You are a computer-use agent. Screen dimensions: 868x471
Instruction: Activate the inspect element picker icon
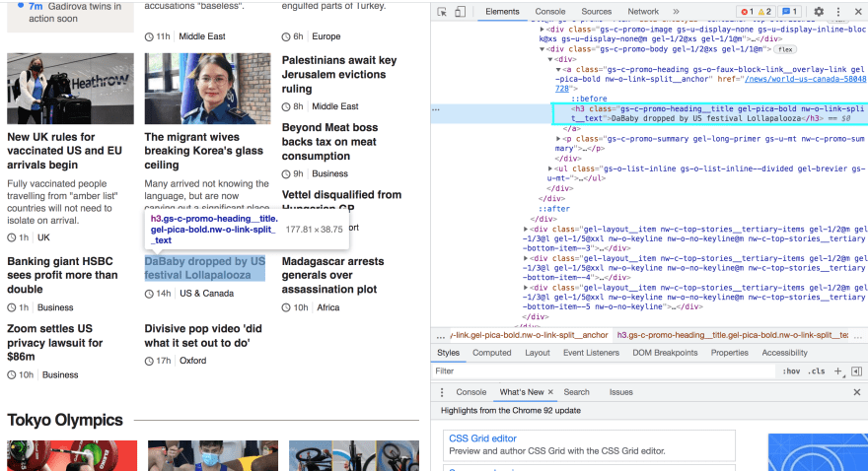tap(442, 12)
